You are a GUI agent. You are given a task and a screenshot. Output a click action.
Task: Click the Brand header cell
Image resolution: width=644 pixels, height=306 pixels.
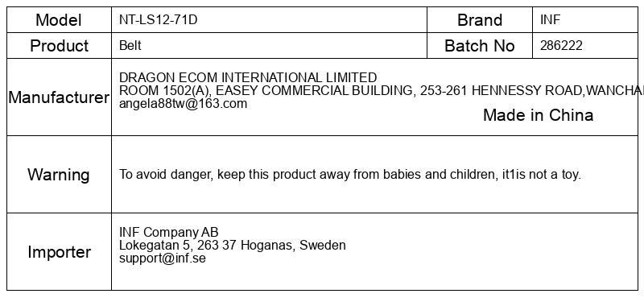tap(480, 19)
